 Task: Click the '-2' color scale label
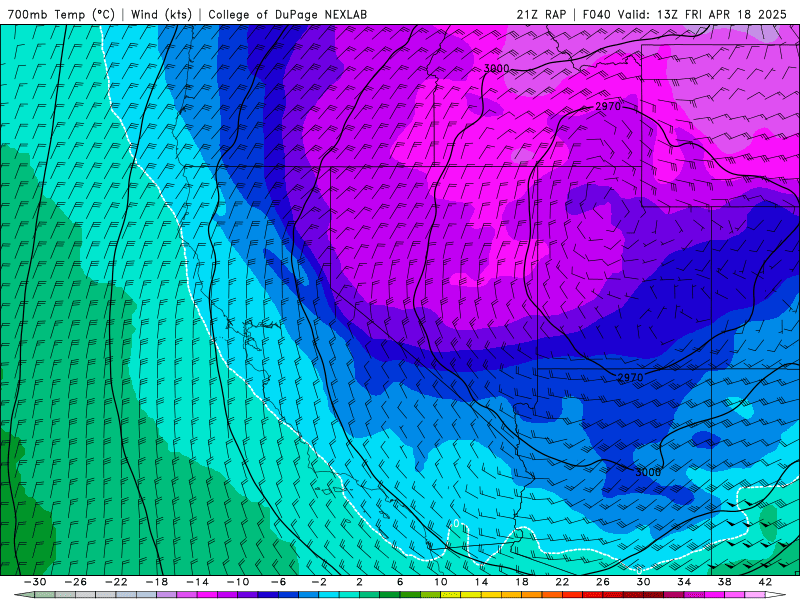click(319, 582)
